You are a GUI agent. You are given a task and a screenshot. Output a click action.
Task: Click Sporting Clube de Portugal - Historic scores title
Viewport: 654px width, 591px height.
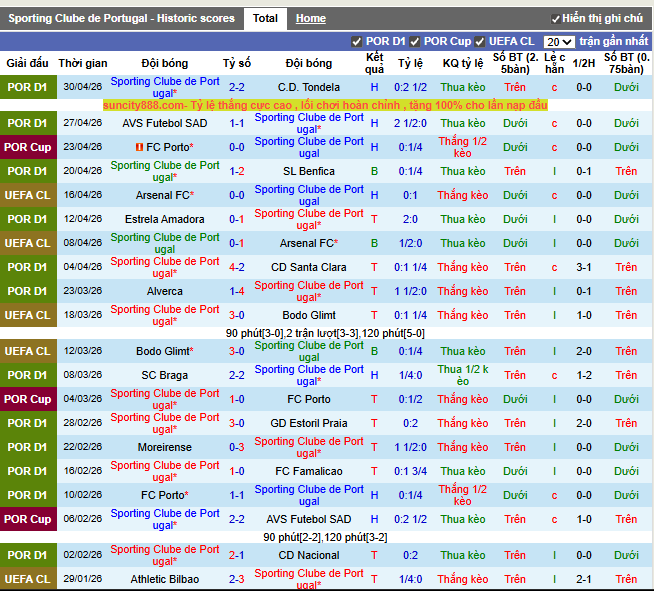point(121,18)
